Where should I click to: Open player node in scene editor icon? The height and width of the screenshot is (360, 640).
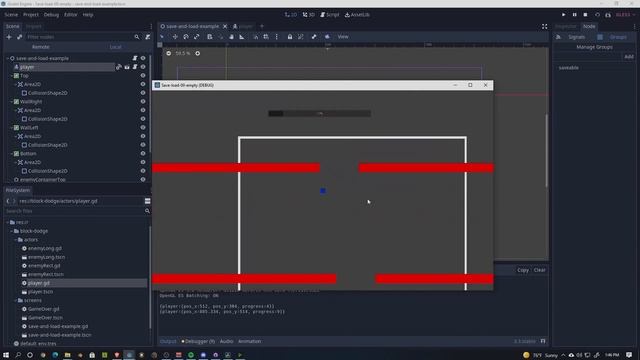point(127,67)
